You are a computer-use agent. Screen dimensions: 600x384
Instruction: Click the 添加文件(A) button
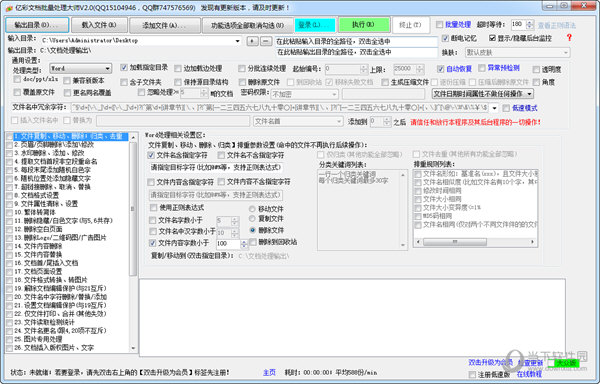tap(165, 25)
